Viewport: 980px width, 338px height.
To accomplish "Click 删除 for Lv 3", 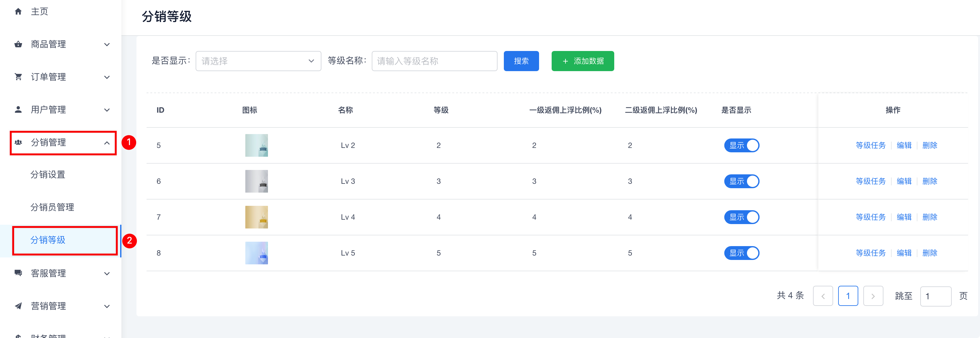I will click(x=929, y=181).
